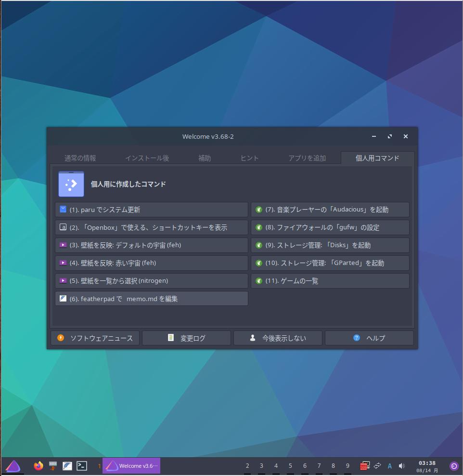Viewport: 463px width, 476px height.
Task: Open the 通常の情報 tab
Action: tap(80, 158)
